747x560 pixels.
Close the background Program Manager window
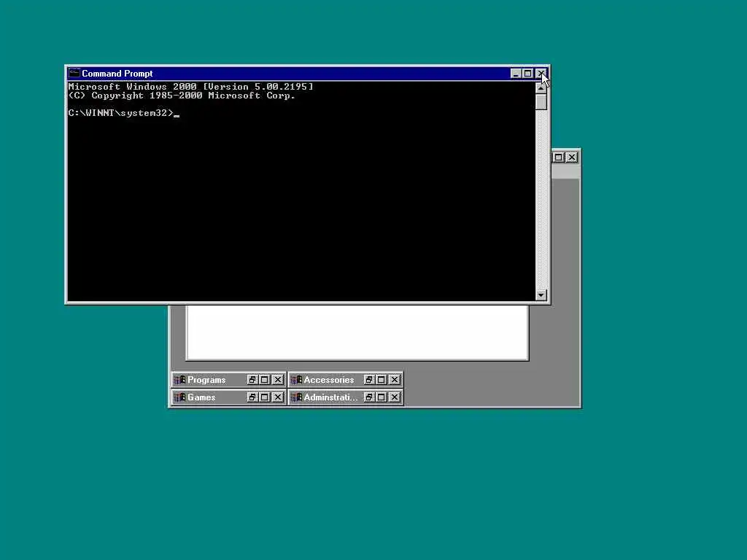572,157
